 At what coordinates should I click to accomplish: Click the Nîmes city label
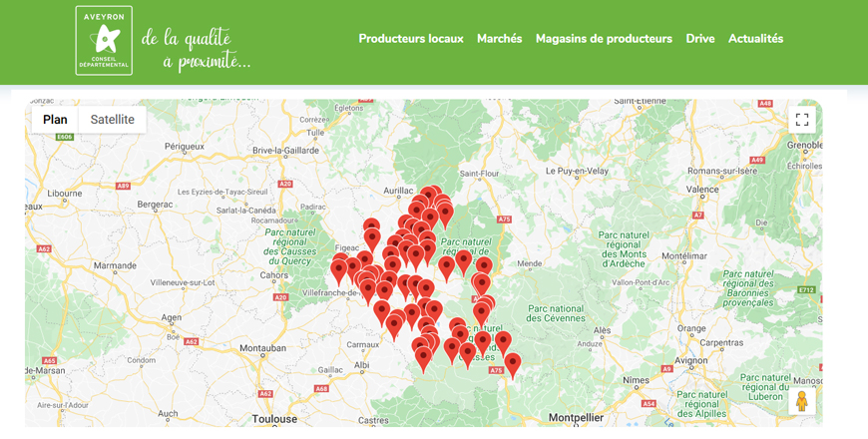[637, 380]
